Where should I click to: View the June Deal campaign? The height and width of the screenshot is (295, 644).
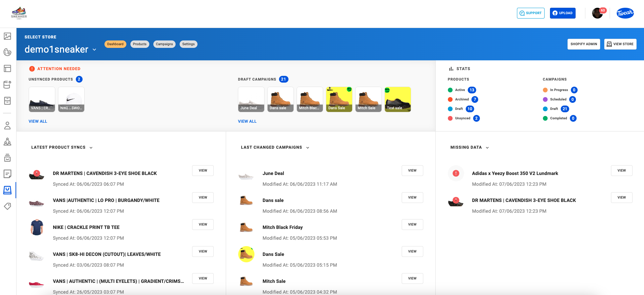[412, 171]
